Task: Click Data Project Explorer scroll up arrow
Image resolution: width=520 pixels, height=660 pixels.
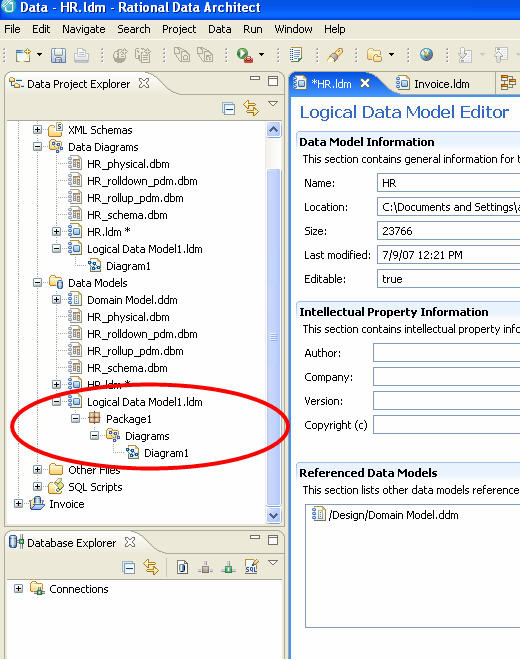Action: 273,130
